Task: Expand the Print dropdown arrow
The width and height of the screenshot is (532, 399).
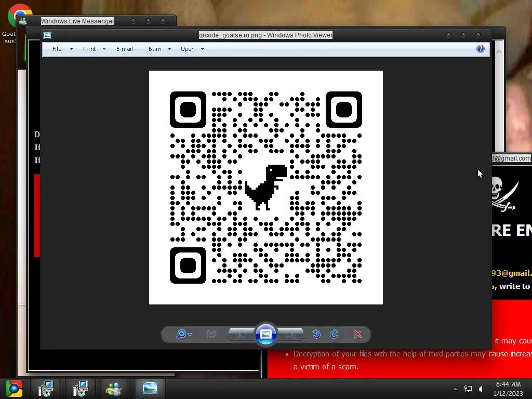Action: pos(104,49)
